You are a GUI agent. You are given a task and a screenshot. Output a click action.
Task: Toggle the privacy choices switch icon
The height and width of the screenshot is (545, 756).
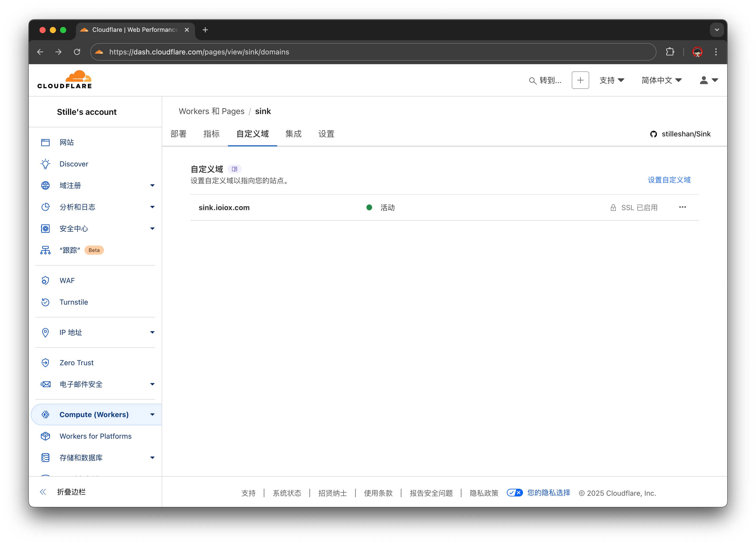(515, 493)
